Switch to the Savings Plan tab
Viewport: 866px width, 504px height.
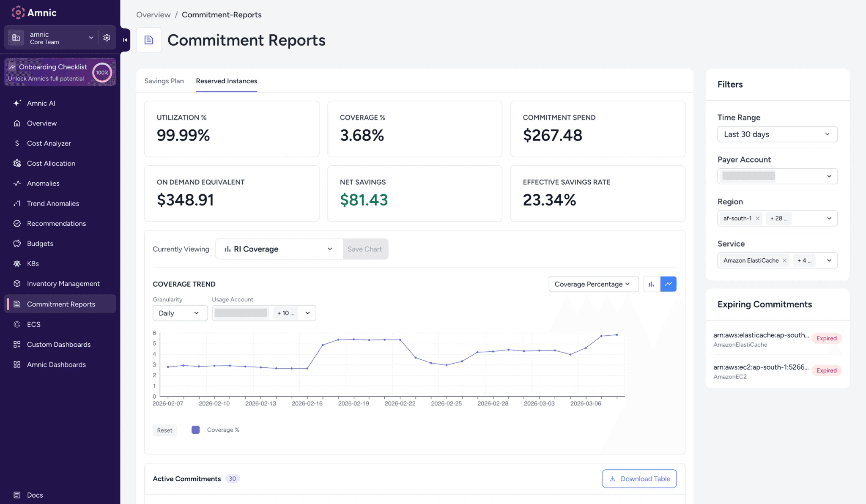click(x=164, y=81)
